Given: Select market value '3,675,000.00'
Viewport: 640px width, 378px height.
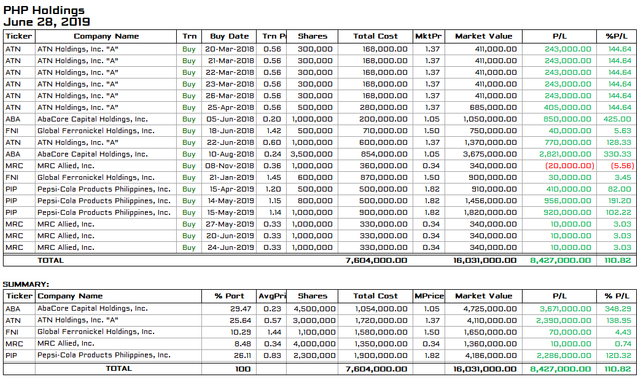Looking at the screenshot, I should (x=490, y=154).
